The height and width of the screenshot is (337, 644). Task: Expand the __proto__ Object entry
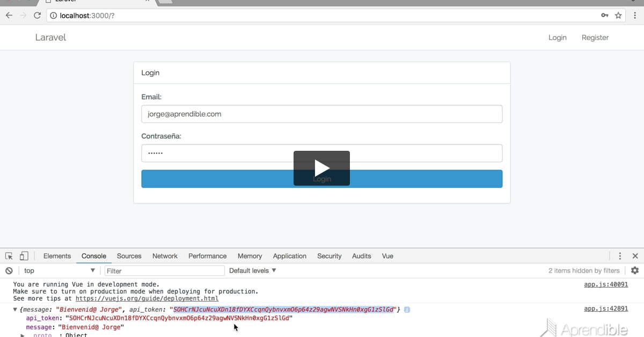pos(23,335)
